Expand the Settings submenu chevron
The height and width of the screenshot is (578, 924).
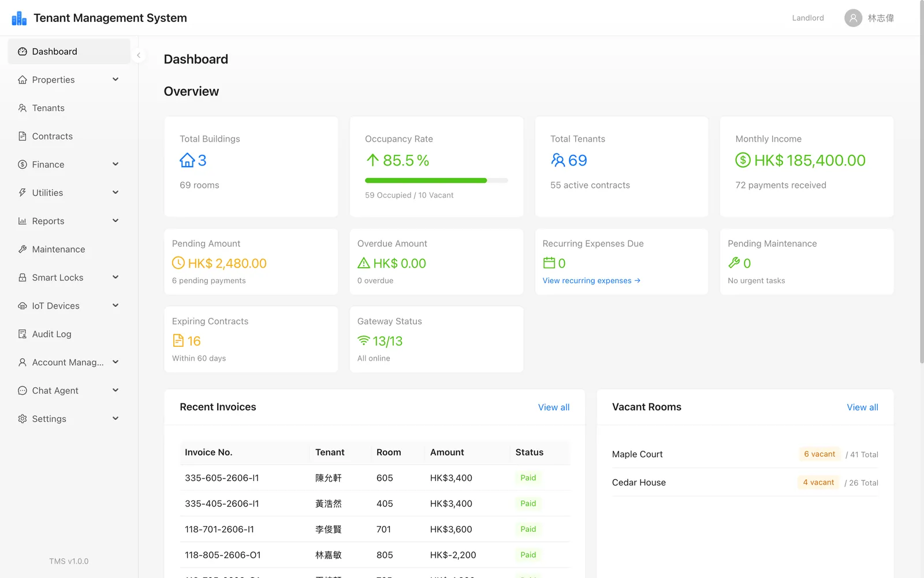[115, 418]
